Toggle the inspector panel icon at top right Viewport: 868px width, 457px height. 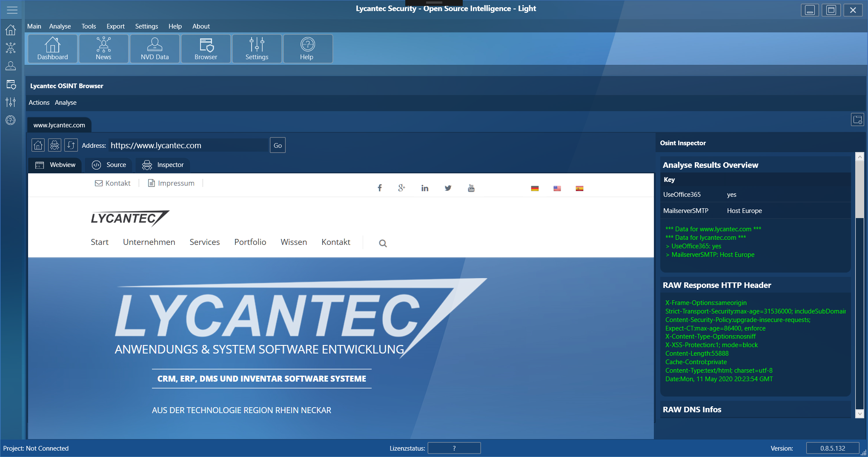click(x=857, y=120)
